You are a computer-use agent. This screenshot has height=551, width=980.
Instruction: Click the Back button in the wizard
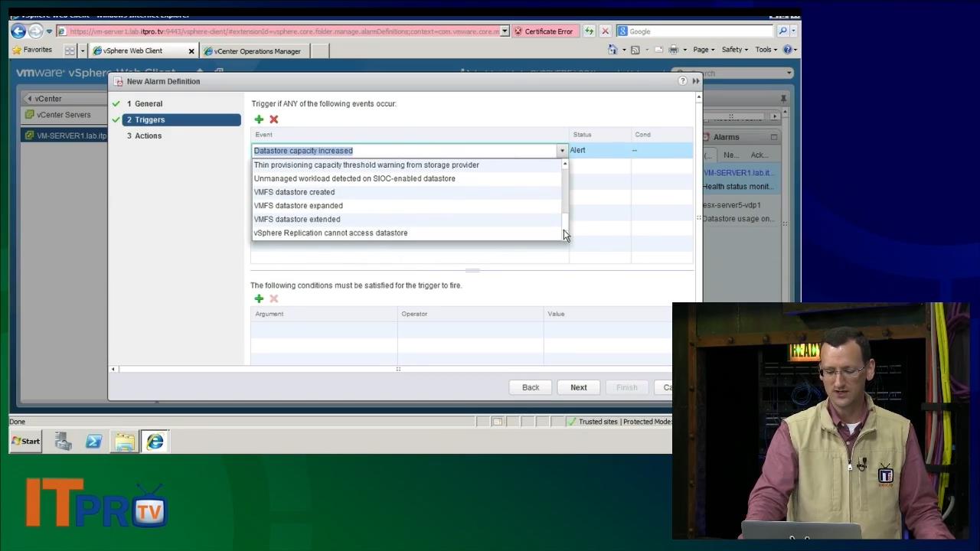click(x=531, y=387)
